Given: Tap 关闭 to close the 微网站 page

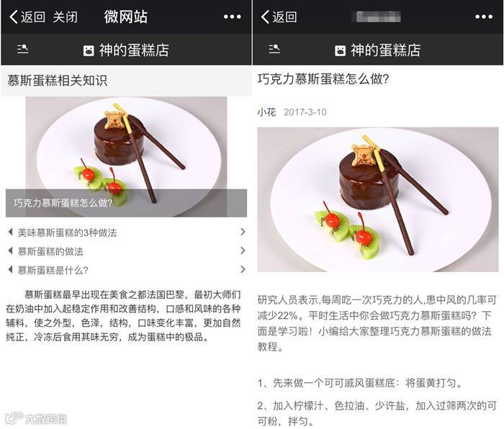Looking at the screenshot, I should (66, 17).
